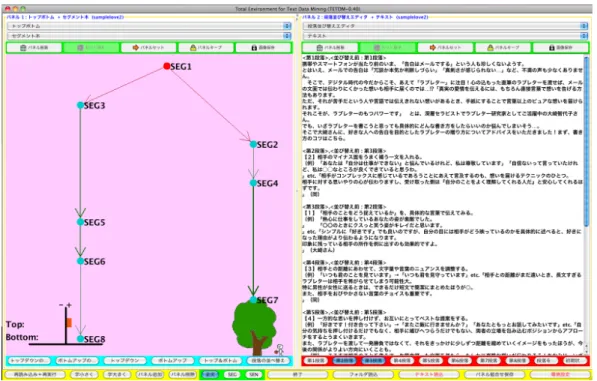The width and height of the screenshot is (597, 381).
Task: Click the greyed-out button in right panel toolbar
Action: point(388,48)
